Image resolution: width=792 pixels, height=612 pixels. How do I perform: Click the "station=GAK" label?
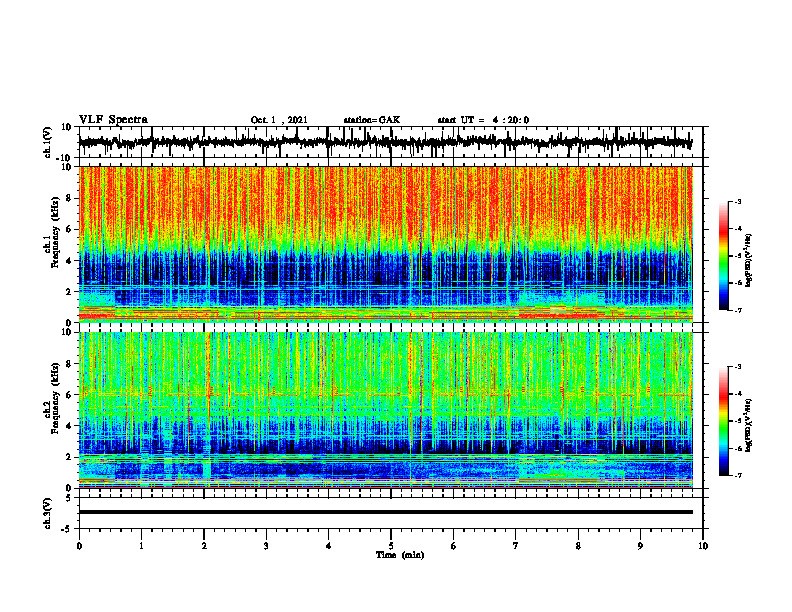coord(372,120)
